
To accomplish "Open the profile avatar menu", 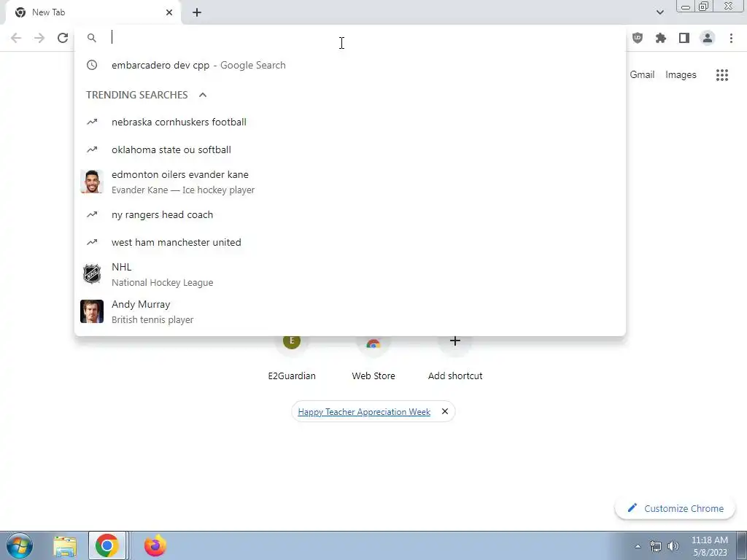I will [x=708, y=38].
